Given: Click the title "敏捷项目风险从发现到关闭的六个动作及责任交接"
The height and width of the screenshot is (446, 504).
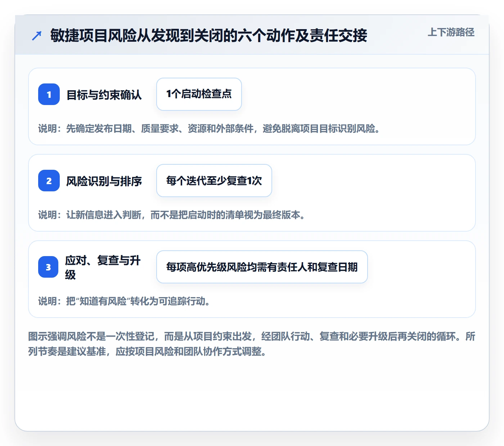Looking at the screenshot, I should coord(209,36).
